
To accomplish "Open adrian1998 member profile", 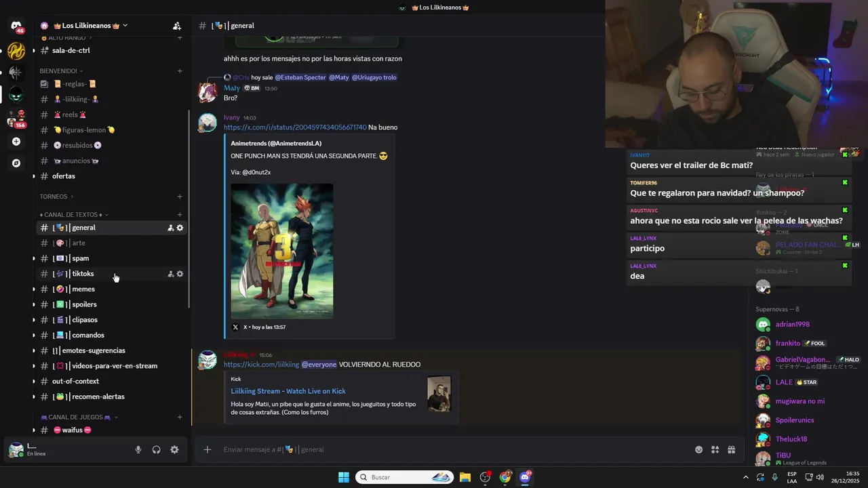I will (806, 325).
